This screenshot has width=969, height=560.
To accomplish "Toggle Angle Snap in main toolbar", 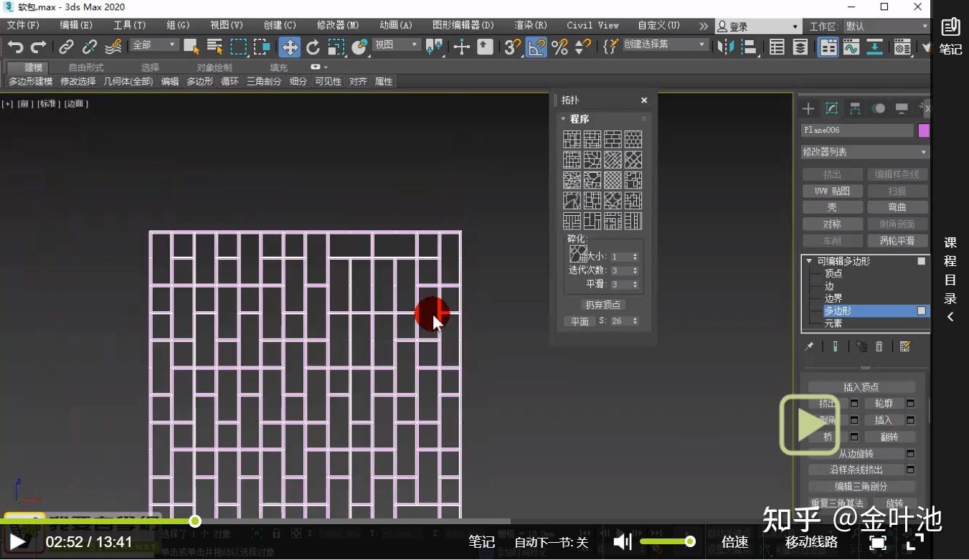I will click(536, 47).
